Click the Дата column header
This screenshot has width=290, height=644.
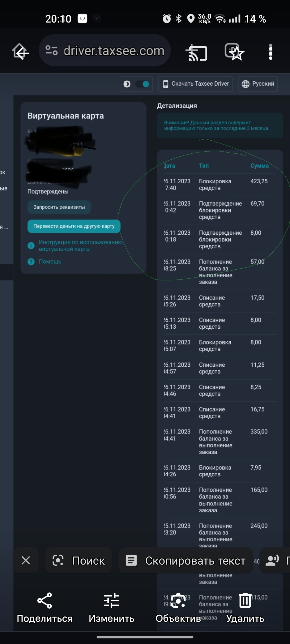coord(169,166)
